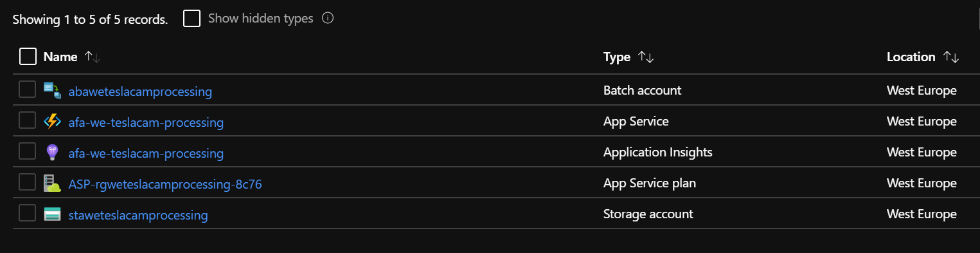Viewport: 980px width, 253px height.
Task: Sort resources by Name column arrows
Action: tap(93, 57)
